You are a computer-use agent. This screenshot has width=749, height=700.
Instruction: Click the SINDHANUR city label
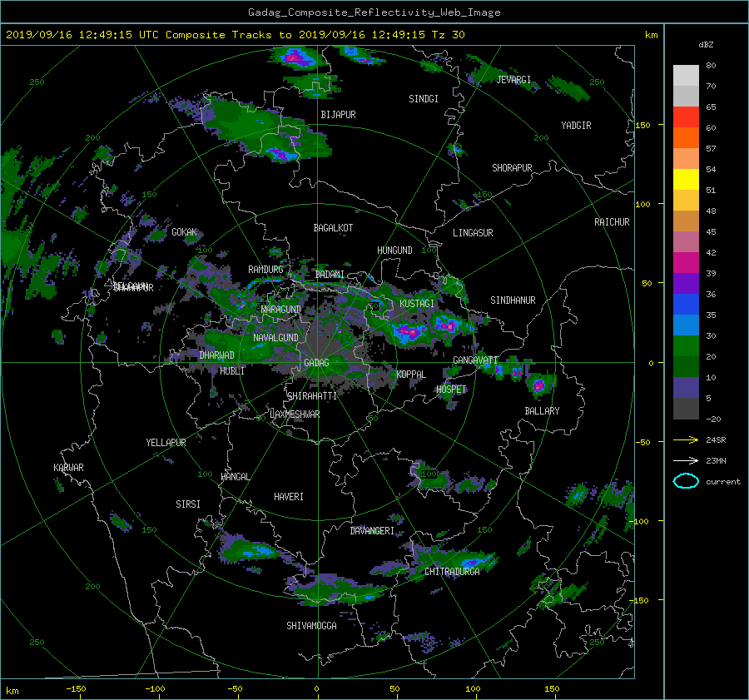tap(513, 300)
